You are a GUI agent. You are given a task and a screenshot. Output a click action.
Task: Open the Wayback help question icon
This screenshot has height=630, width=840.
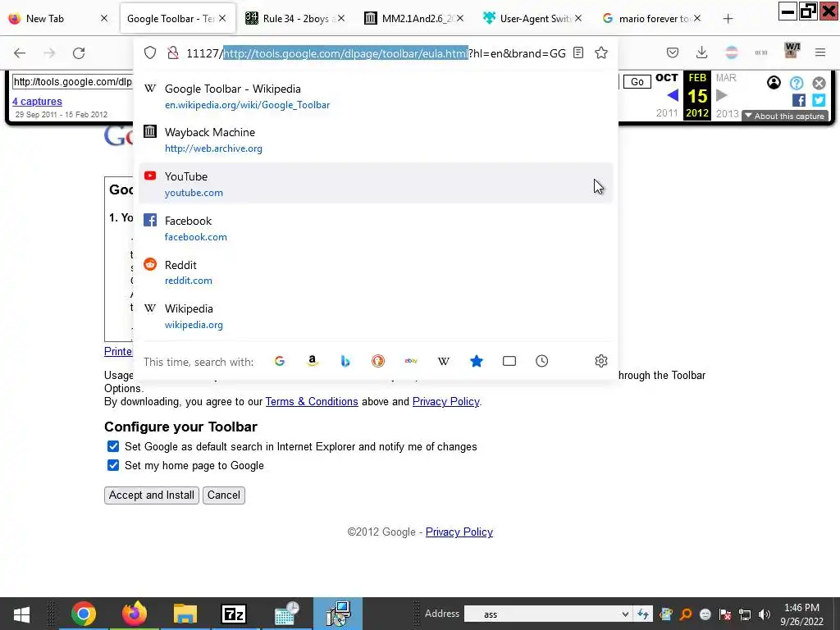(797, 83)
